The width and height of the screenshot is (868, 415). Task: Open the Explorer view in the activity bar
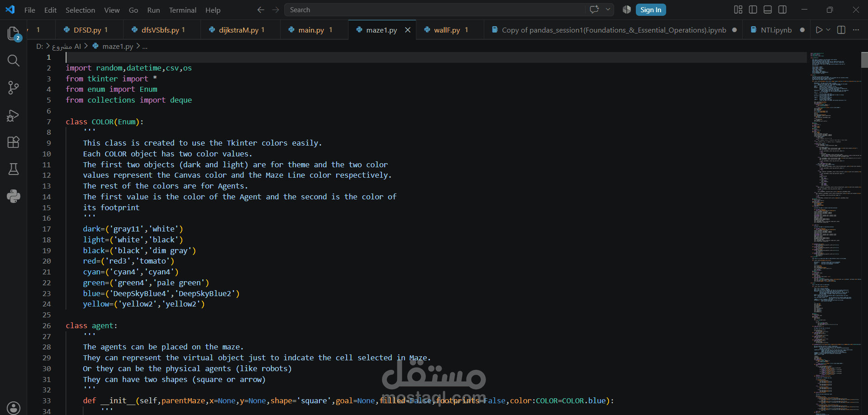point(14,33)
